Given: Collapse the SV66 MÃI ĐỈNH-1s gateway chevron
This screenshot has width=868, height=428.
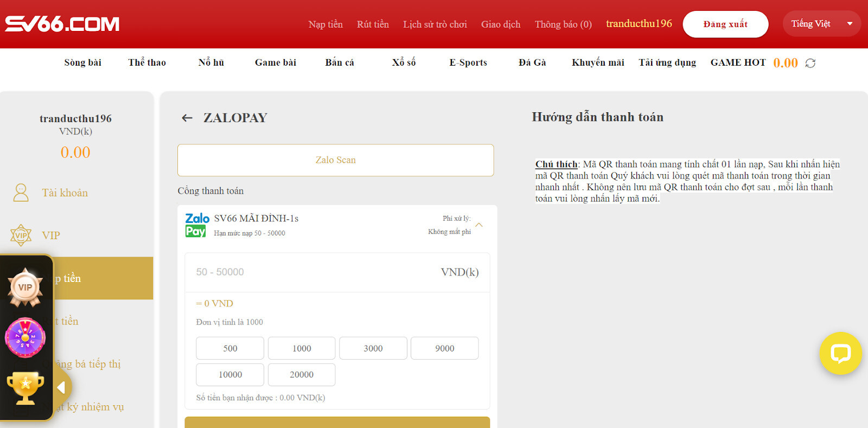Looking at the screenshot, I should pyautogui.click(x=479, y=225).
